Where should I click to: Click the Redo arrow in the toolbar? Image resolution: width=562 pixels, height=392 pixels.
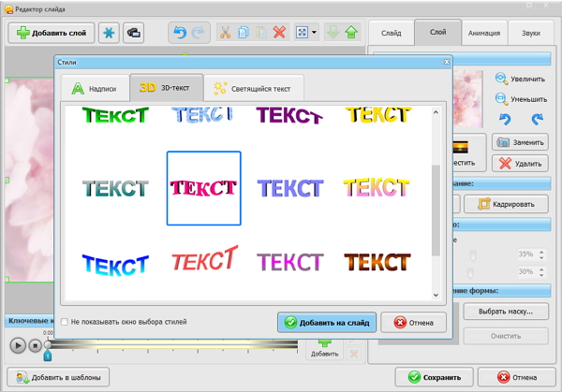pos(198,33)
